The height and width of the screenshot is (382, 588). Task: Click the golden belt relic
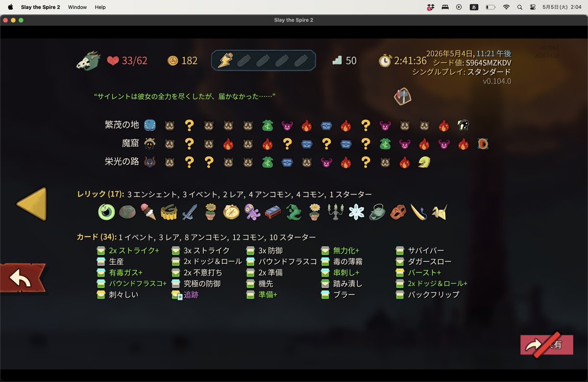tap(169, 212)
